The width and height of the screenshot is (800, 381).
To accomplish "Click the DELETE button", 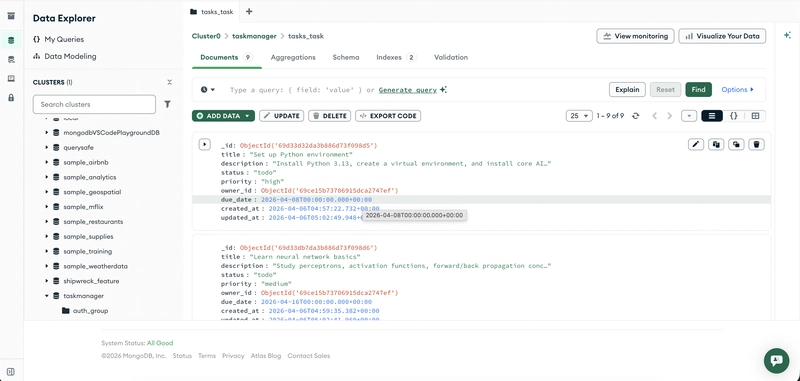I will click(329, 116).
